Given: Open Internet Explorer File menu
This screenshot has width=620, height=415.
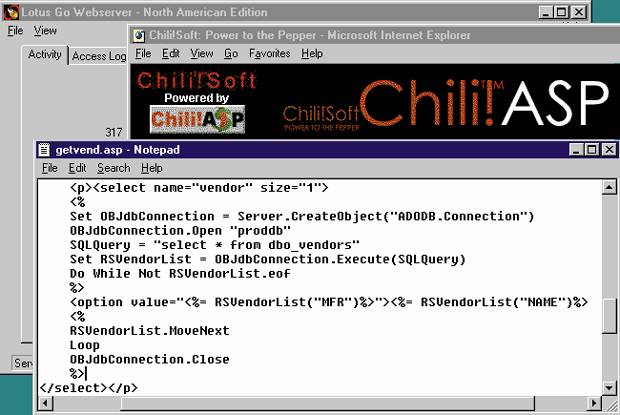Looking at the screenshot, I should (143, 53).
